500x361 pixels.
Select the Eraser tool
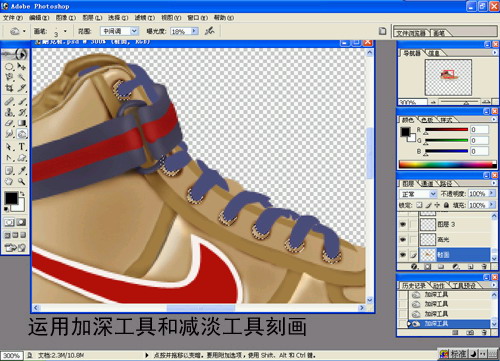click(x=9, y=123)
